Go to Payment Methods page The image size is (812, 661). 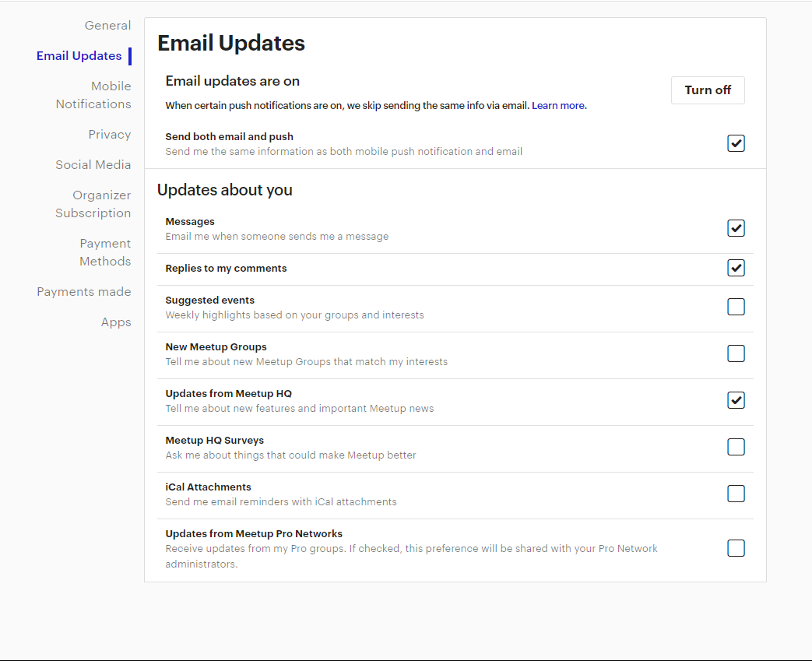[x=105, y=252]
